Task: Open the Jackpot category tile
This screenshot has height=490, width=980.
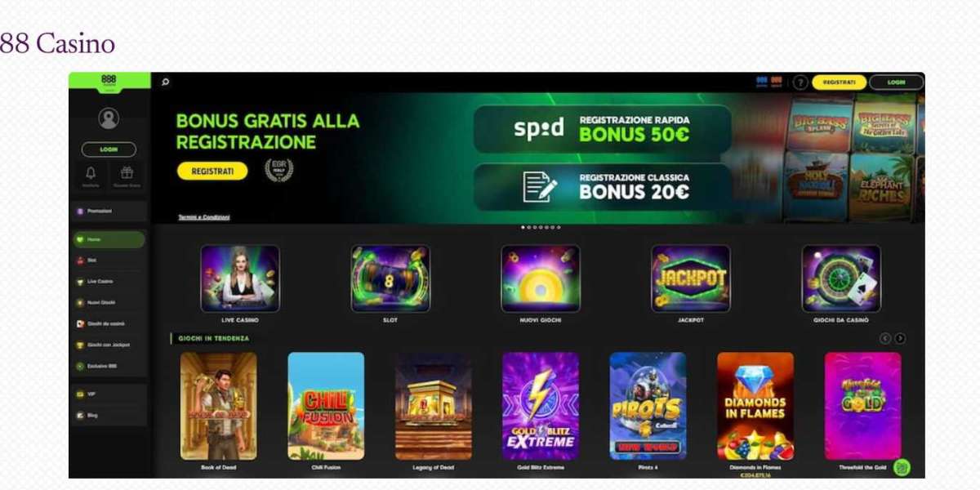Action: (x=691, y=278)
